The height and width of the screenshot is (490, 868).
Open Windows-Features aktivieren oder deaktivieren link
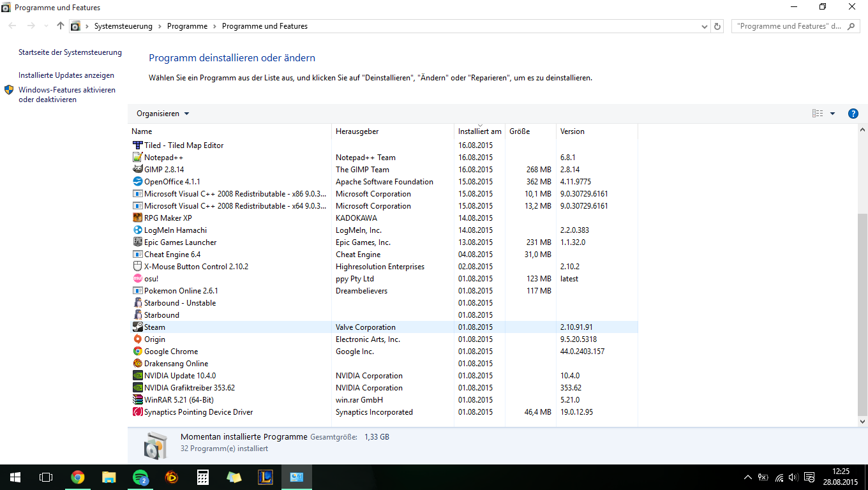click(x=67, y=94)
